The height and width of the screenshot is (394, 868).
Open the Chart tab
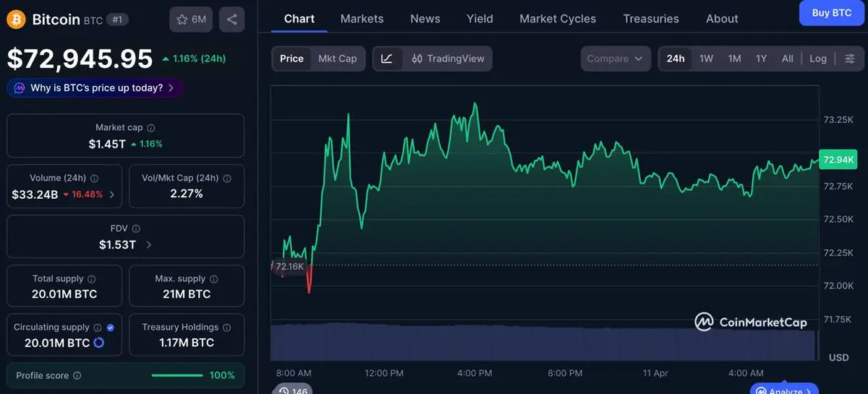point(299,19)
